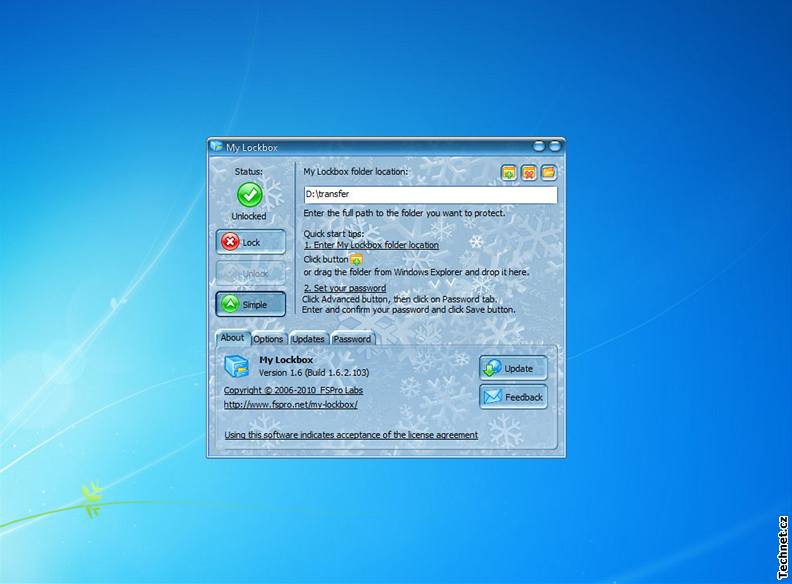The width and height of the screenshot is (792, 584).
Task: Click the Copyright FSPro Labs link
Action: (x=293, y=391)
